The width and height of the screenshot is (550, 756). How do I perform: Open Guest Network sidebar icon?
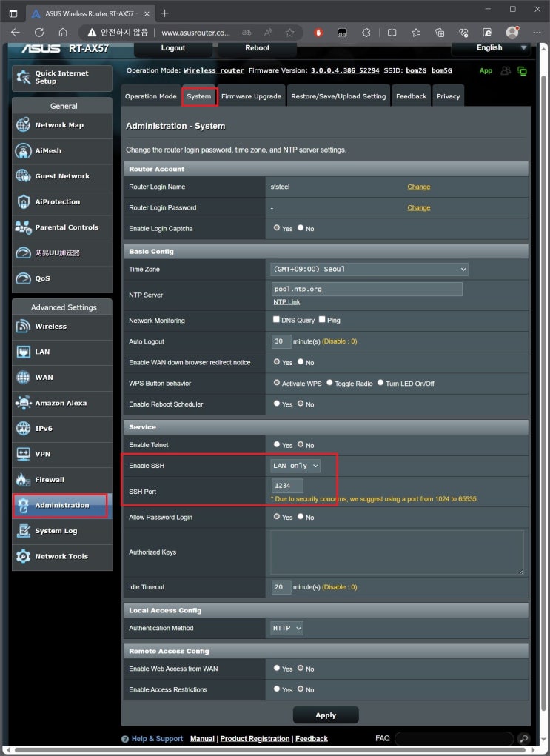coord(23,176)
